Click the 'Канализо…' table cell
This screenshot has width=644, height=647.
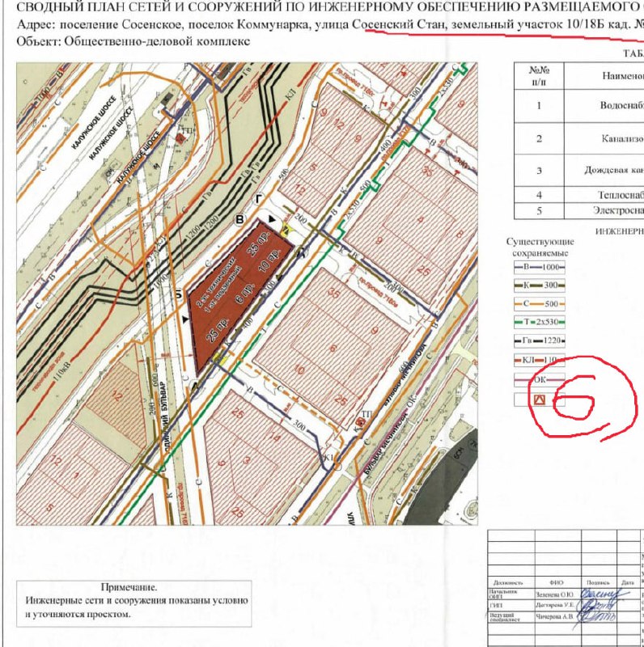pos(604,138)
